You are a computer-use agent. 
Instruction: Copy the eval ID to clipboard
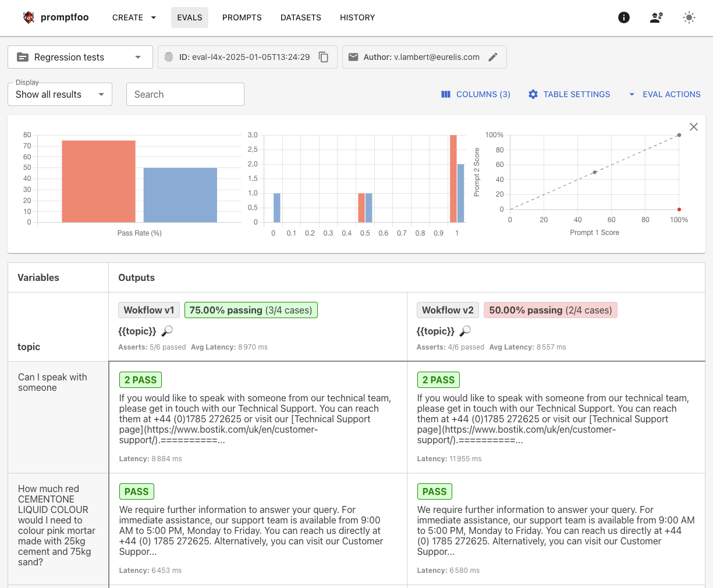(324, 57)
